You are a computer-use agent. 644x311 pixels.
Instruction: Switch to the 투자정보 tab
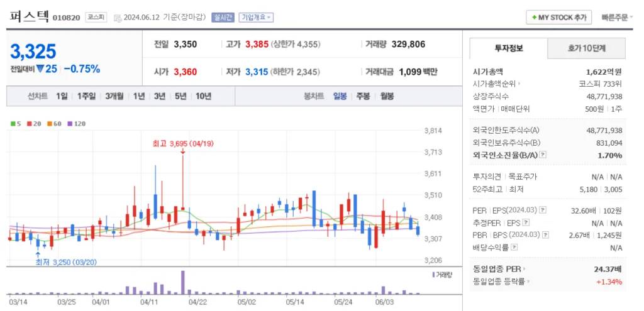[508, 48]
